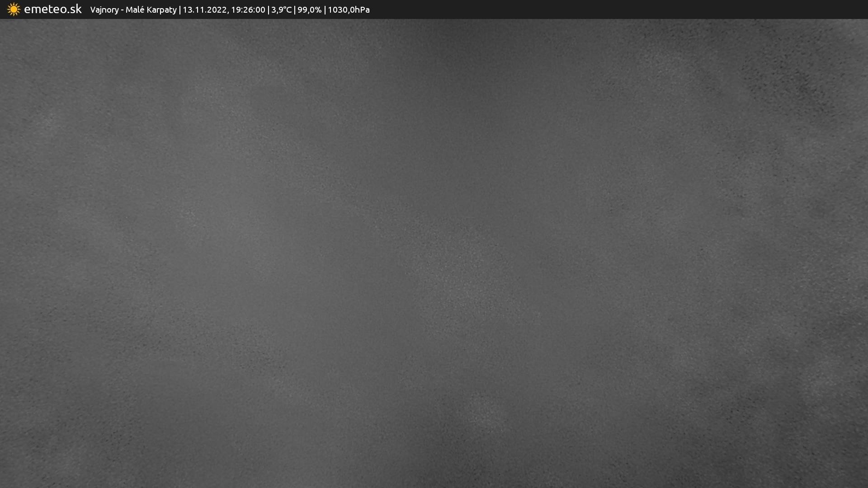Viewport: 868px width, 488px height.
Task: Click the year 2022 in date
Action: tap(217, 10)
